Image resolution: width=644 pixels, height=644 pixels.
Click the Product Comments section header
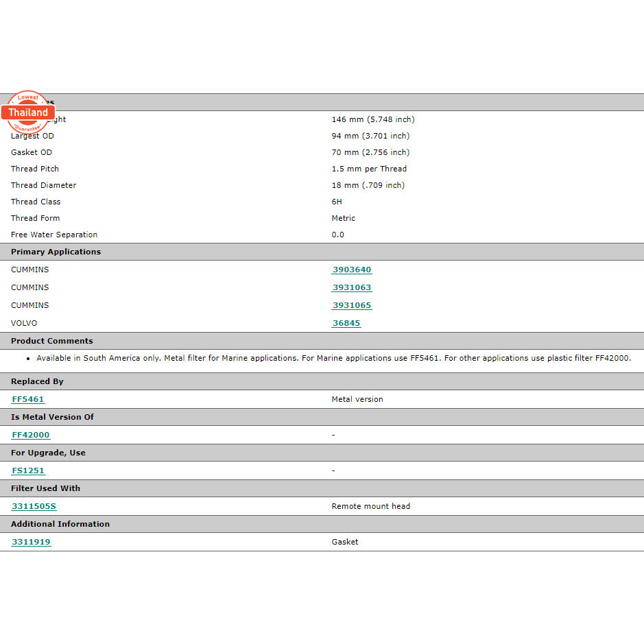pos(52,341)
